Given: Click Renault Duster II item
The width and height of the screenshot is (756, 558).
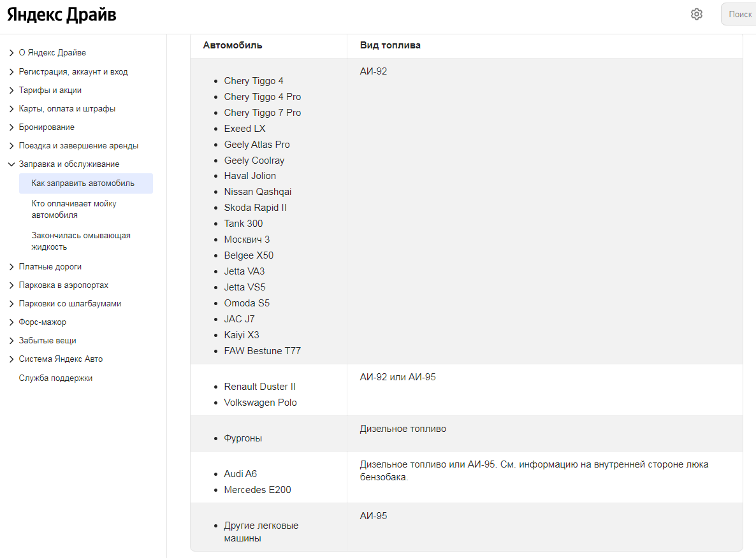Looking at the screenshot, I should click(260, 387).
